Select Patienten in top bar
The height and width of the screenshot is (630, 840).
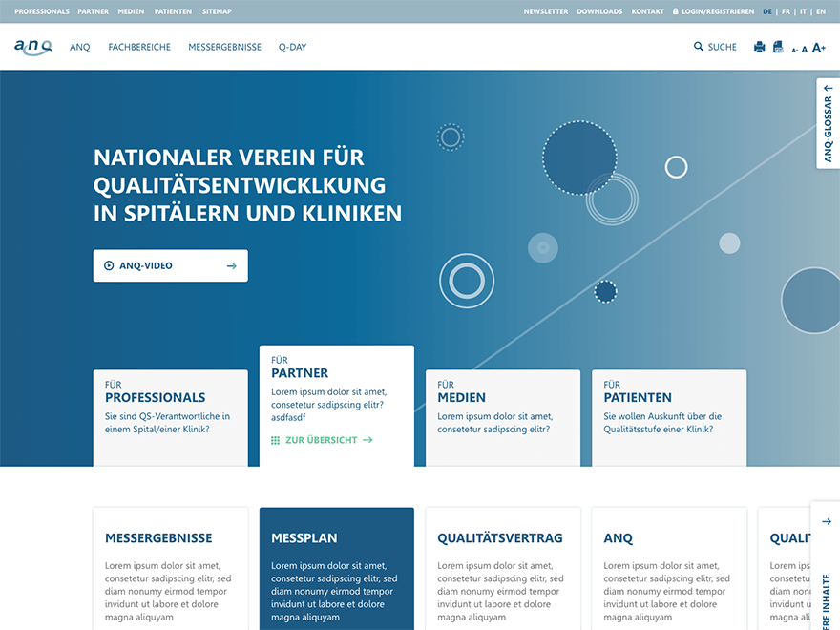(173, 11)
